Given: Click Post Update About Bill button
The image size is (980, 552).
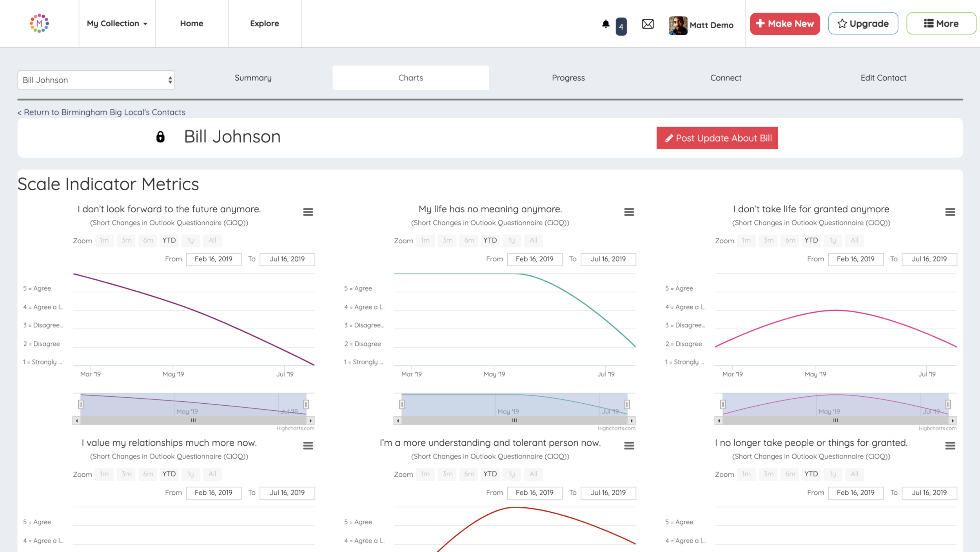Looking at the screenshot, I should 717,138.
